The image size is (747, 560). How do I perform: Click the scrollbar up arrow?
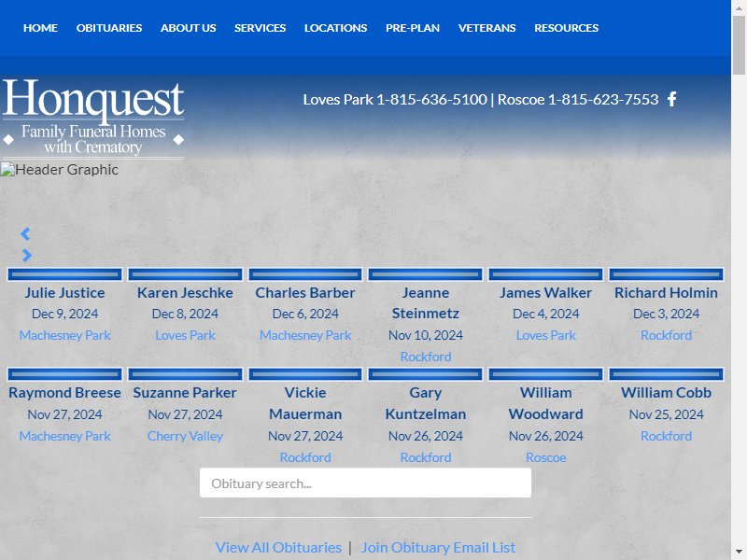coord(739,7)
